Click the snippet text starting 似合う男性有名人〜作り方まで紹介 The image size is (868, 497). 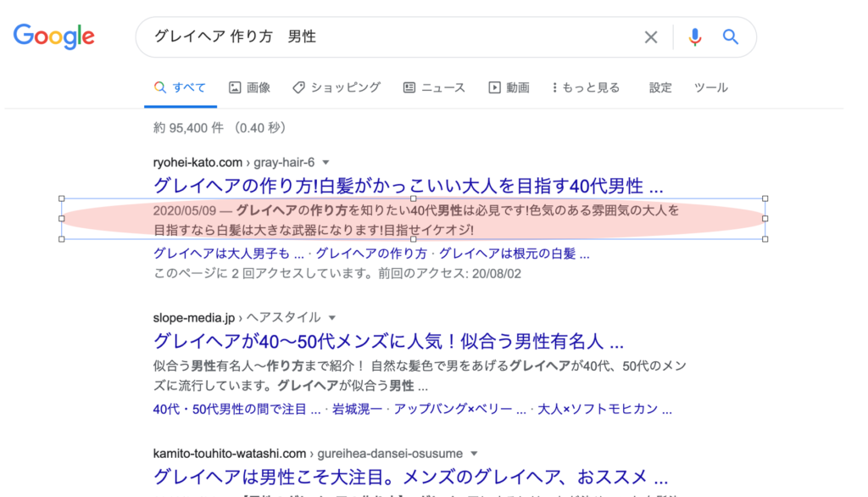coord(420,376)
